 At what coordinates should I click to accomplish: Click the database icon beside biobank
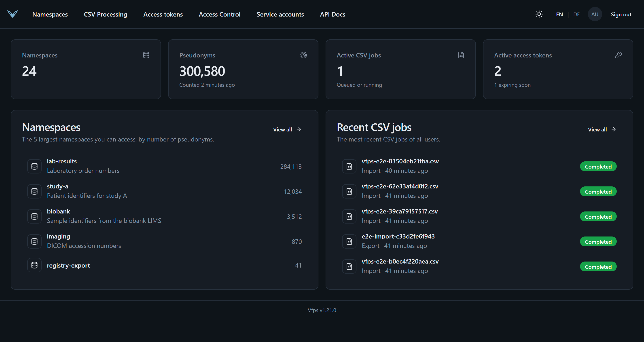tap(34, 216)
